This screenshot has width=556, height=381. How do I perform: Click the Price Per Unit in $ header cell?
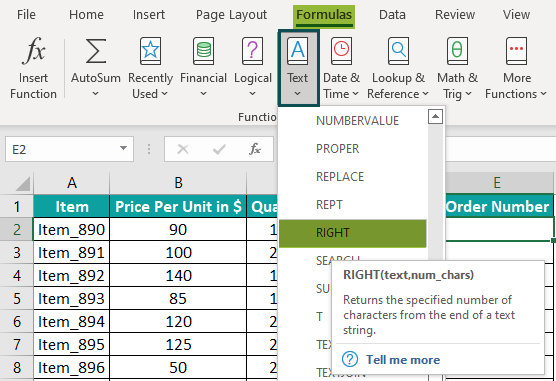[178, 206]
